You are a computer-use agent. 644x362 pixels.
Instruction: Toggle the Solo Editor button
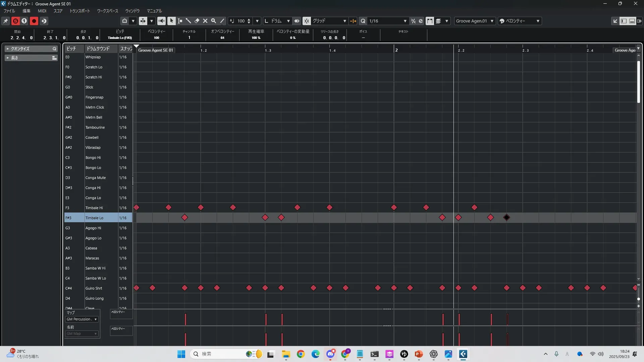pyautogui.click(x=15, y=21)
